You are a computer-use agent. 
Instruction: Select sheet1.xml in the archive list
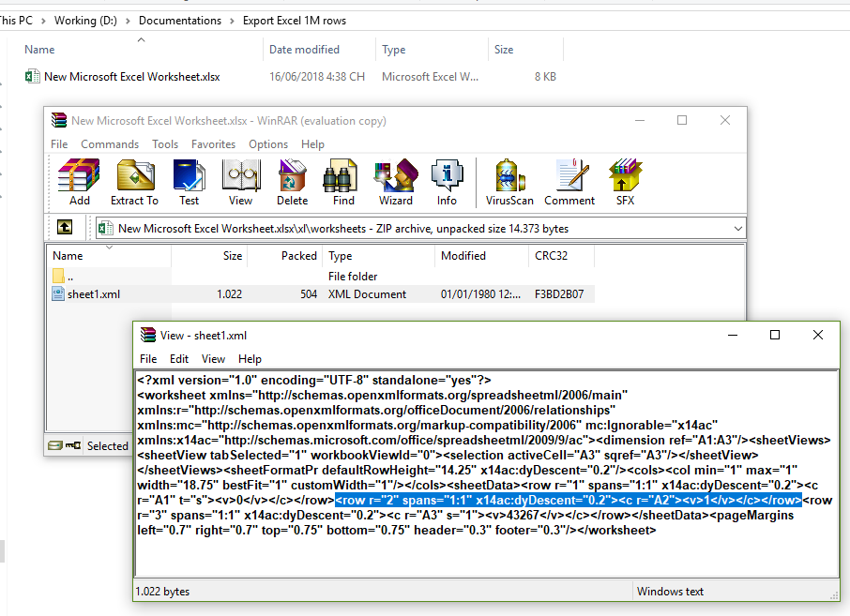tap(93, 294)
